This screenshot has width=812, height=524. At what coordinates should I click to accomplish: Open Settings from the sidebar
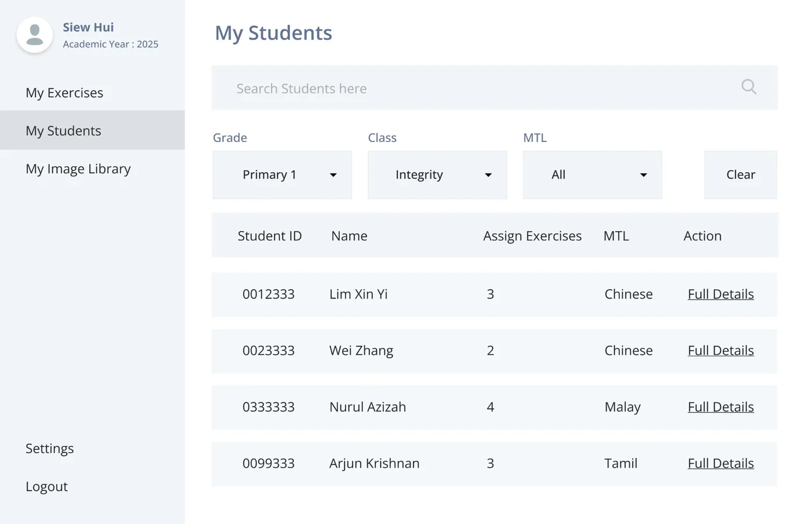point(50,449)
